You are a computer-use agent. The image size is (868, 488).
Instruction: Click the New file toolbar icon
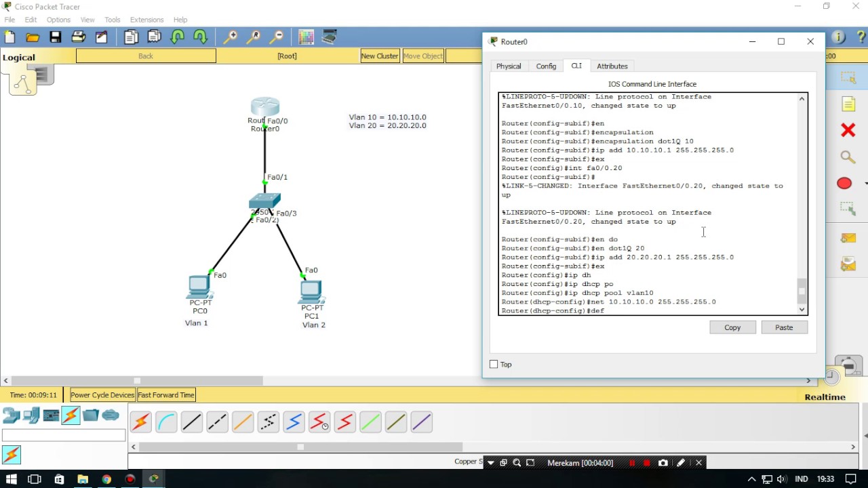click(9, 37)
